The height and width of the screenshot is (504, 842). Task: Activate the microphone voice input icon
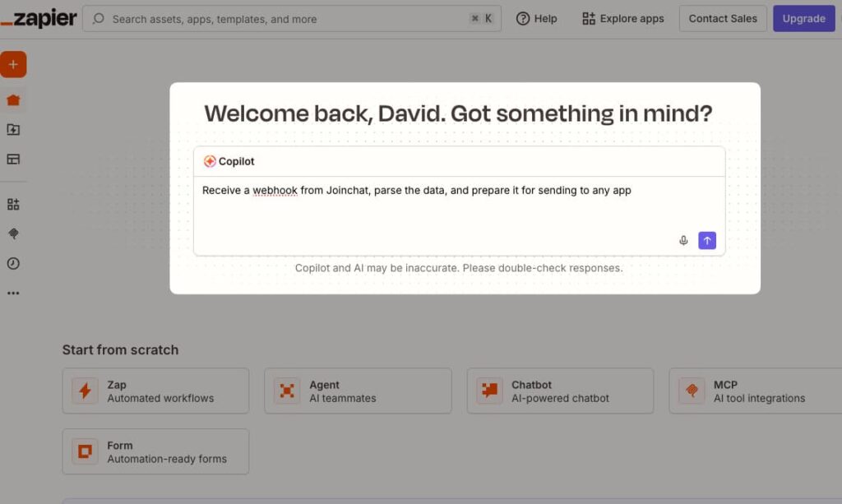683,240
